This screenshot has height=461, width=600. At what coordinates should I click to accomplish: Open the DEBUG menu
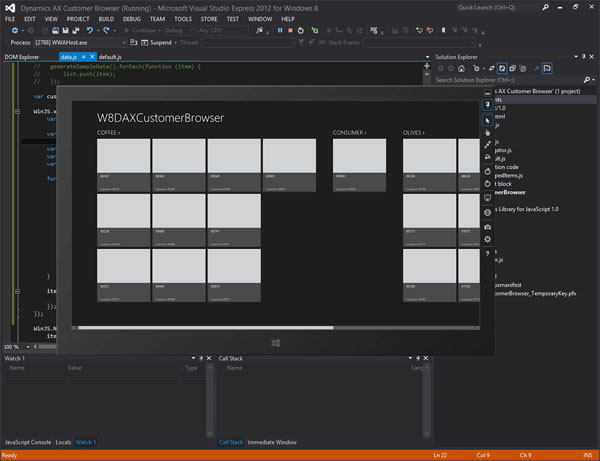tap(132, 19)
